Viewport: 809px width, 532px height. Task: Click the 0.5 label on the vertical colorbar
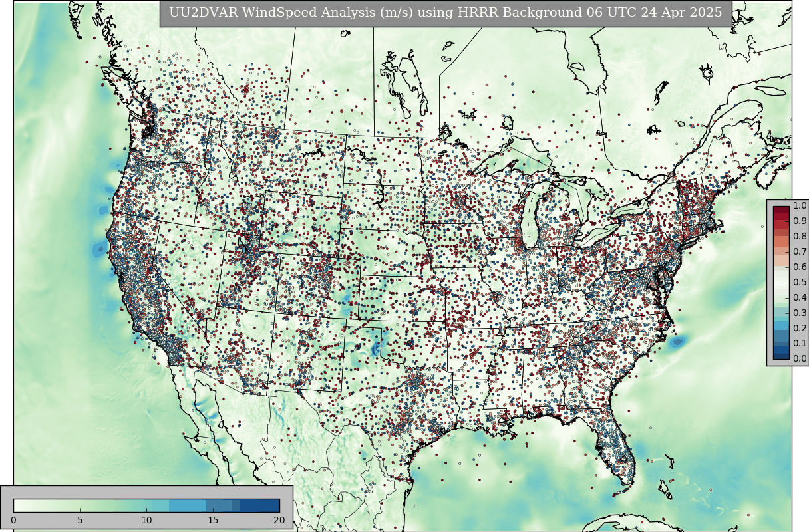click(800, 283)
